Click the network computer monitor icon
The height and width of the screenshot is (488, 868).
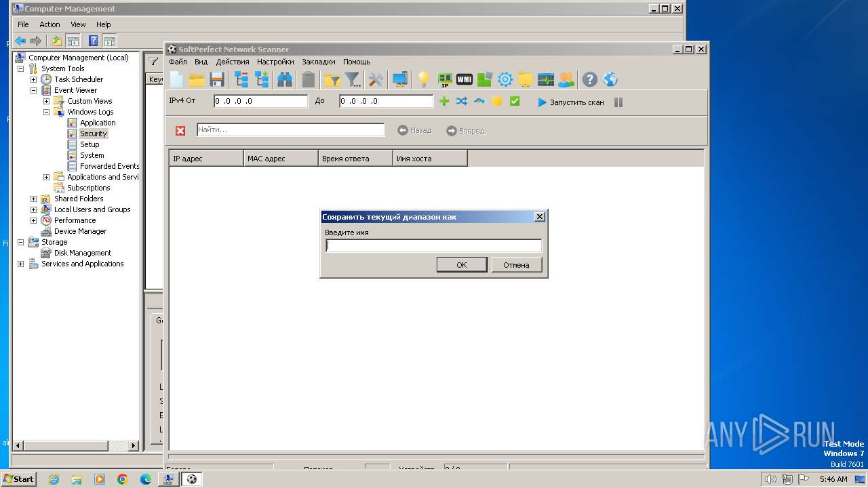coord(400,79)
